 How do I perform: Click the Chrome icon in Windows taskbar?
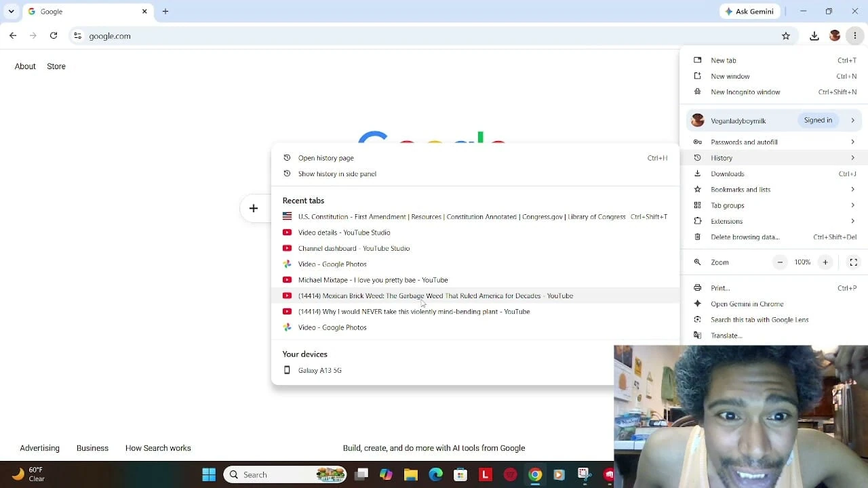click(x=535, y=474)
